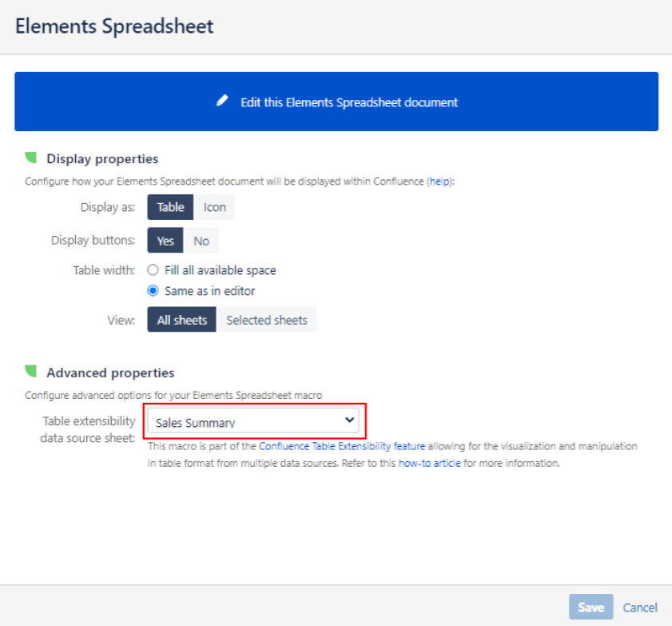
Task: Open Edit this Elements Spreadsheet document
Action: click(x=348, y=102)
